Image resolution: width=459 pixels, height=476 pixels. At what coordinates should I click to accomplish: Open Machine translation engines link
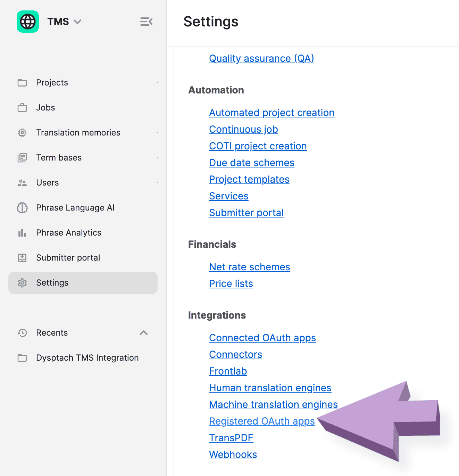(x=273, y=404)
